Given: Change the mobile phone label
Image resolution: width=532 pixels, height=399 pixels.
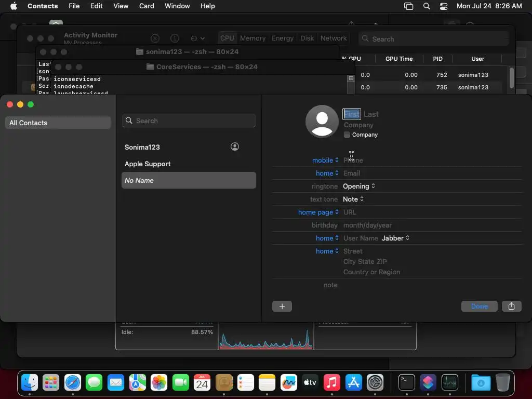Looking at the screenshot, I should [x=325, y=160].
